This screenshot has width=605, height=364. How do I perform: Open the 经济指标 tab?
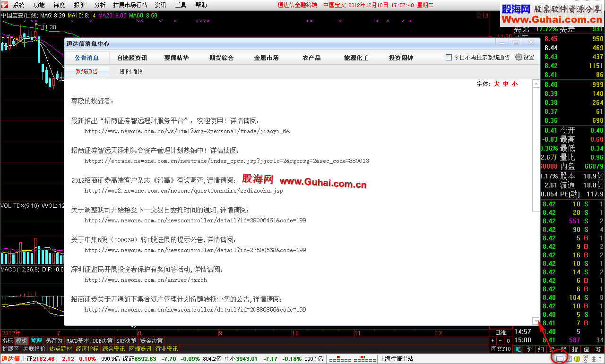87,349
